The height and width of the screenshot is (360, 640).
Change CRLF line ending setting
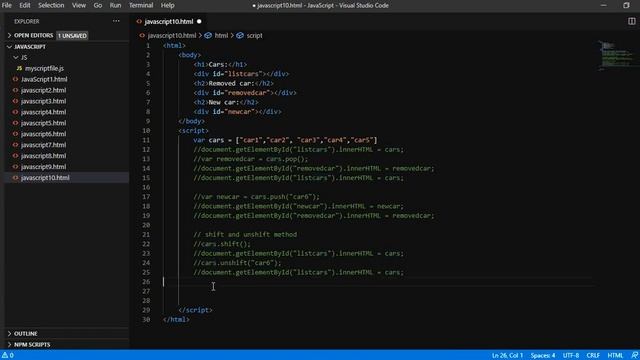593,355
